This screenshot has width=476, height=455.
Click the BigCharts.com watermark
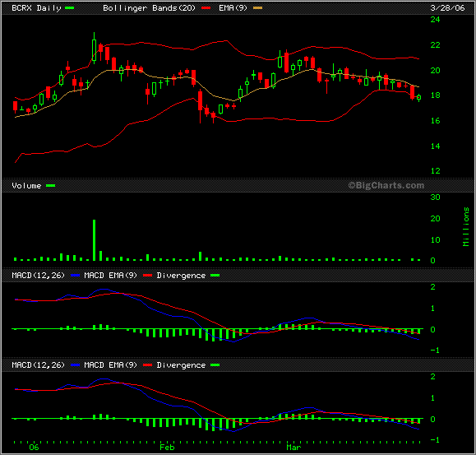pyautogui.click(x=386, y=185)
